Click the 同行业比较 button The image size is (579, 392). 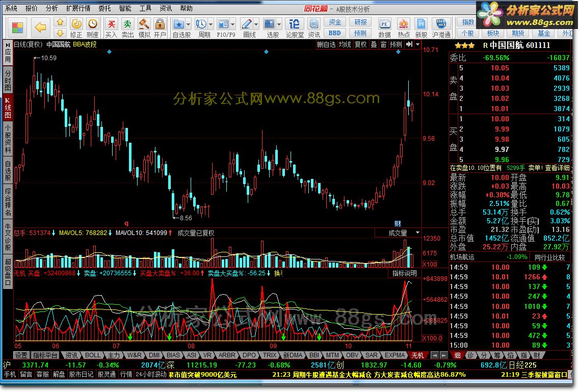[550, 257]
